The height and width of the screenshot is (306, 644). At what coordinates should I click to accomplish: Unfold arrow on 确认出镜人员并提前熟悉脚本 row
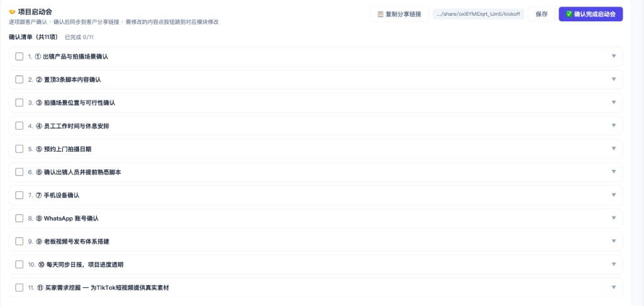(x=614, y=171)
